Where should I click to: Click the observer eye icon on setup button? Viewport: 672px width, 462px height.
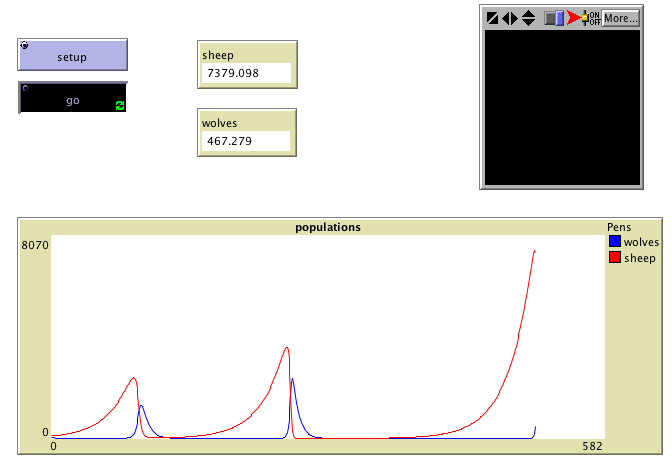click(x=25, y=45)
